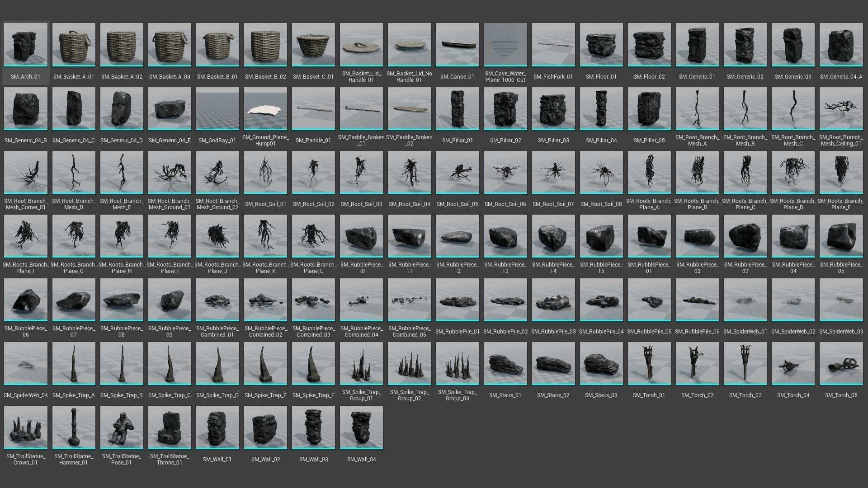This screenshot has width=868, height=488.
Task: Click SM_Spike_Trap_A thumbnail
Action: 74,363
